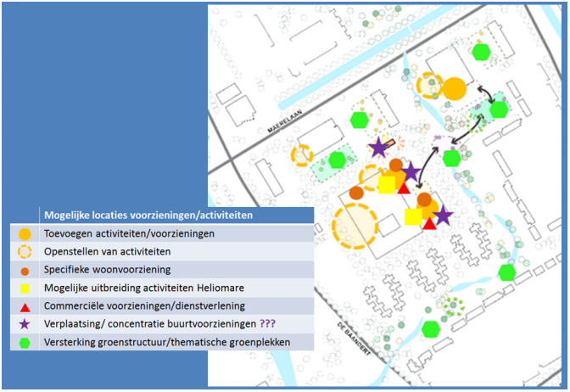Click legend header Mogelijke locaties voorzieningen/activiteiten

(x=148, y=216)
